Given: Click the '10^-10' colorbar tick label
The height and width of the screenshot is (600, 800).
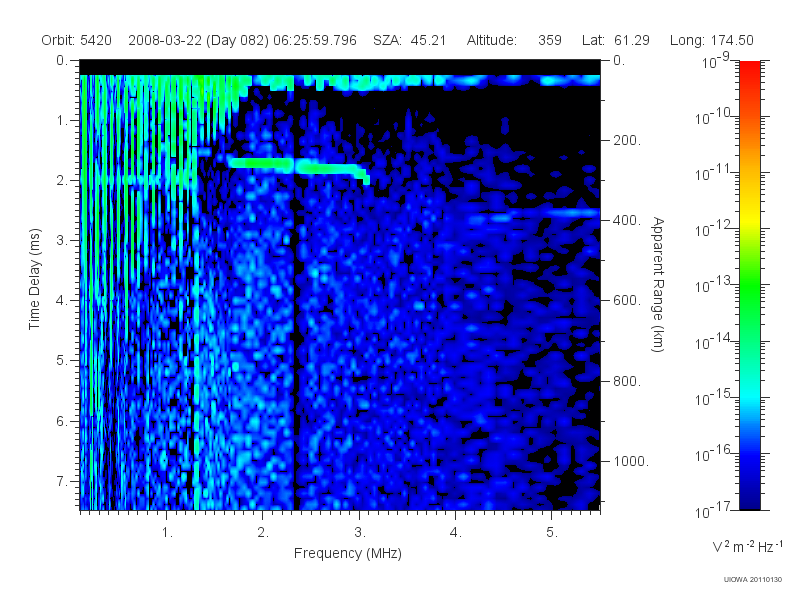Looking at the screenshot, I should [x=712, y=117].
